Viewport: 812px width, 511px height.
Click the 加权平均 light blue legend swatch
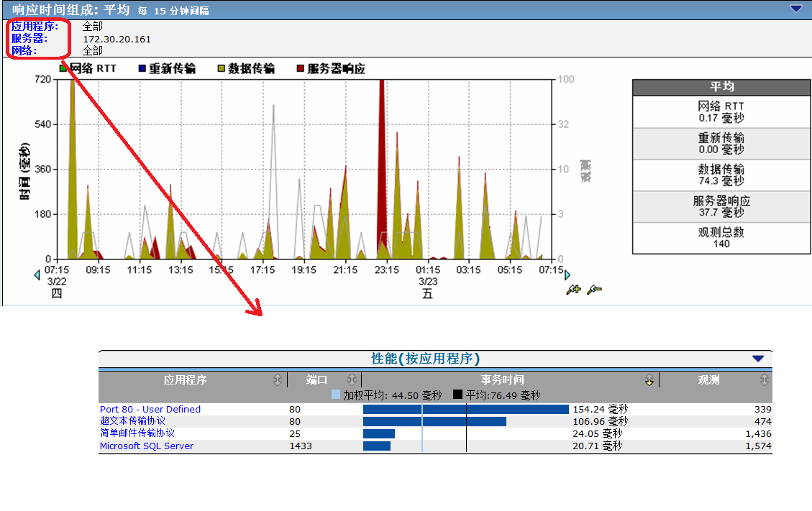[x=336, y=395]
